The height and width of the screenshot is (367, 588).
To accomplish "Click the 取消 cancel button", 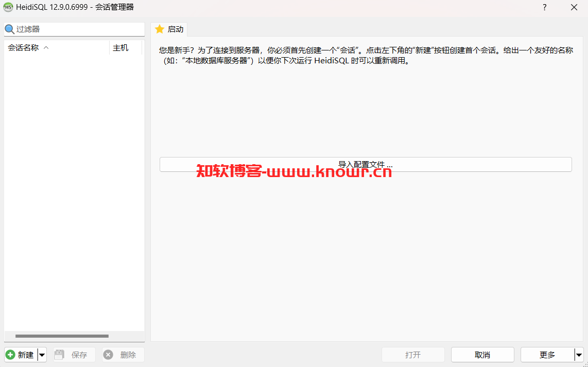I will 482,355.
